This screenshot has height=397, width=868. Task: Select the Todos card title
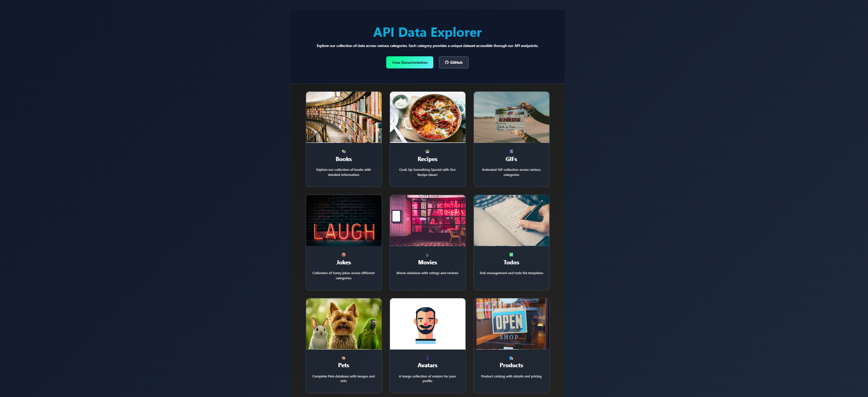(512, 262)
